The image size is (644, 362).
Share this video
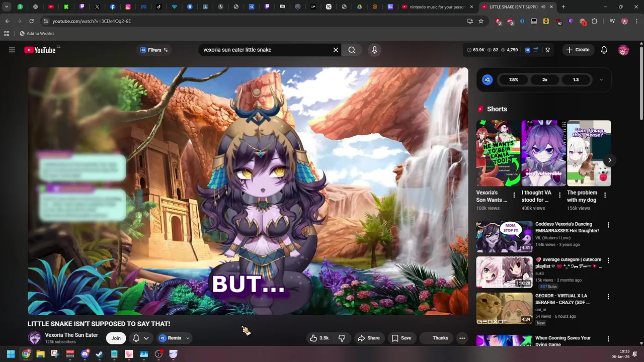369,338
